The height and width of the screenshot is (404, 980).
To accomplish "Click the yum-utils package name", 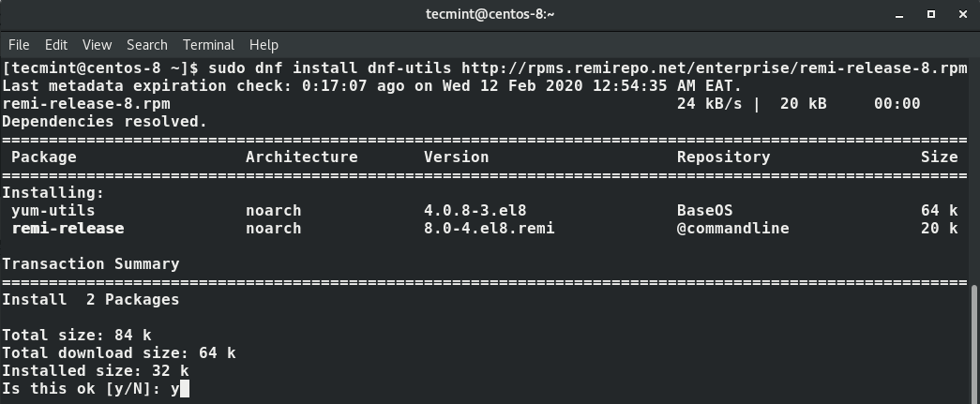I will pos(53,210).
